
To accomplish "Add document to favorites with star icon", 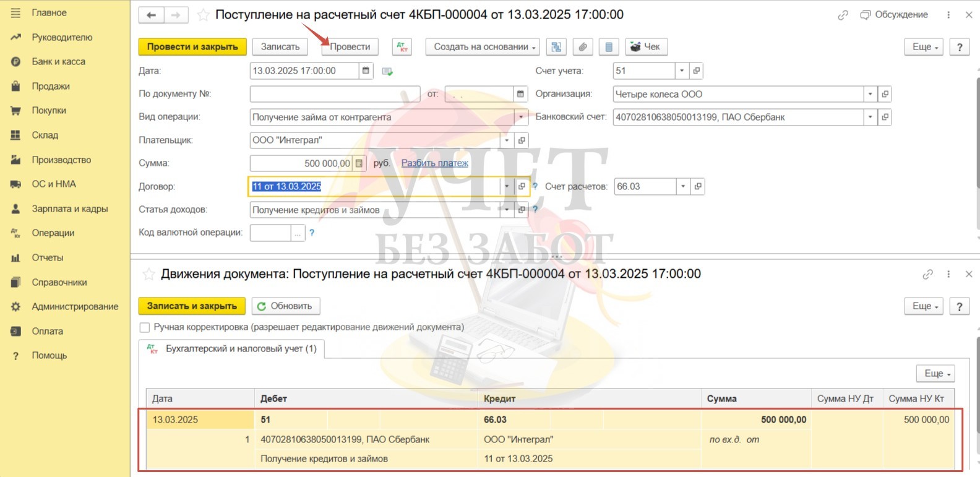I will point(203,15).
